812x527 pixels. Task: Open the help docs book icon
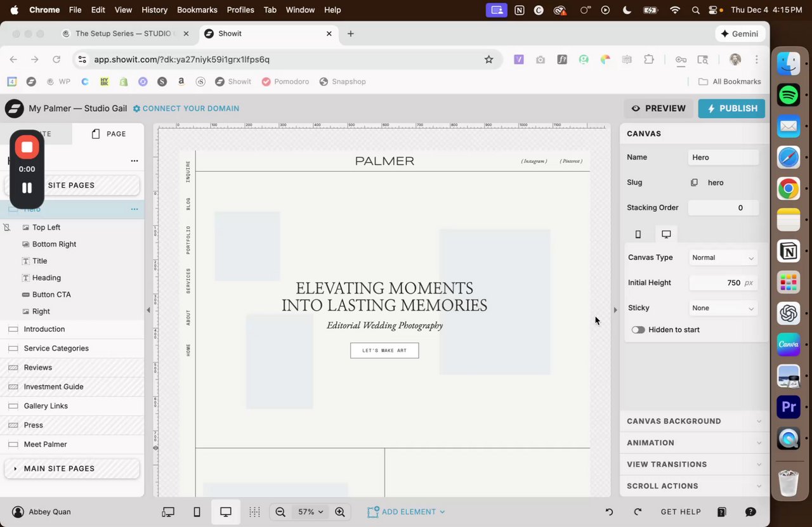point(721,512)
